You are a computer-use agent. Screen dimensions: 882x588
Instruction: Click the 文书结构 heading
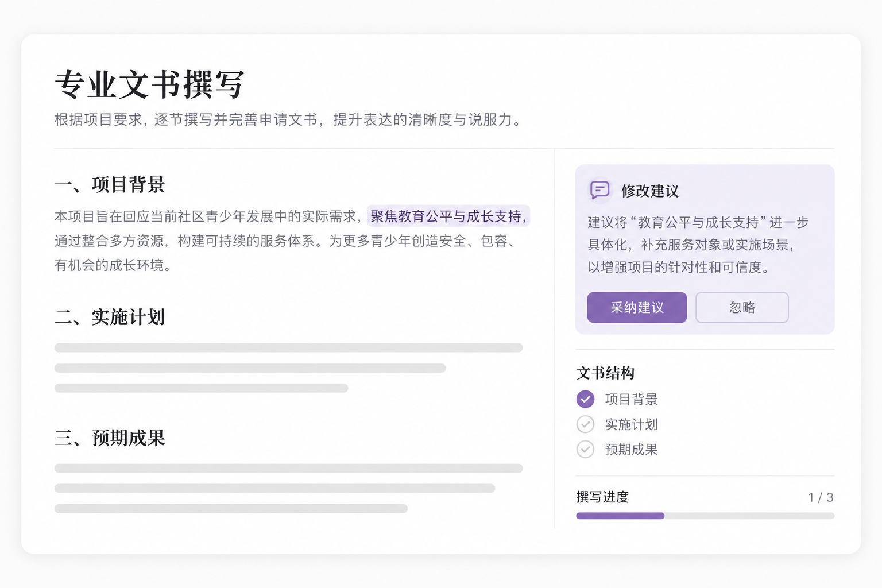coord(605,373)
